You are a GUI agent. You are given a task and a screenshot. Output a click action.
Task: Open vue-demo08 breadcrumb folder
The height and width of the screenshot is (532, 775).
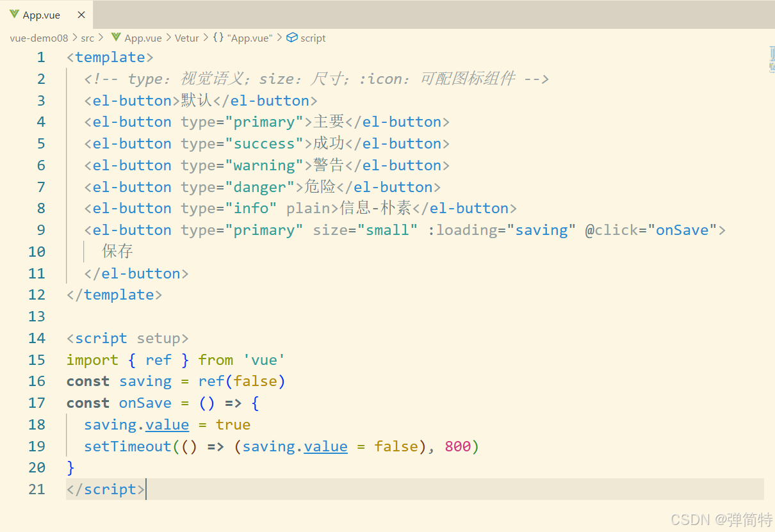[x=39, y=38]
